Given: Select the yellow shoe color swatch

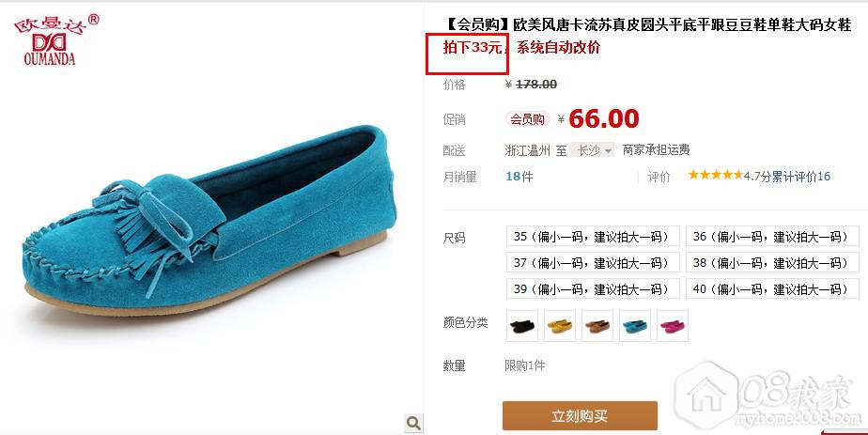Looking at the screenshot, I should coord(560,326).
